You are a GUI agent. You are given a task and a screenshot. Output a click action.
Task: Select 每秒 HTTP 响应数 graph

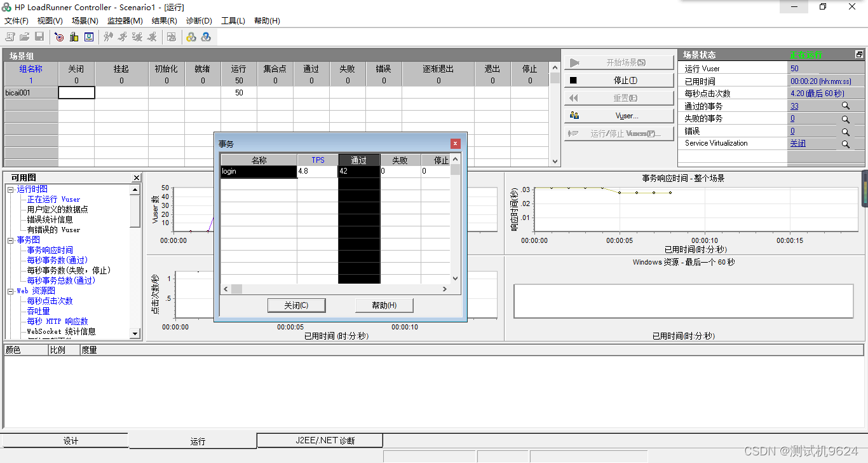(57, 321)
